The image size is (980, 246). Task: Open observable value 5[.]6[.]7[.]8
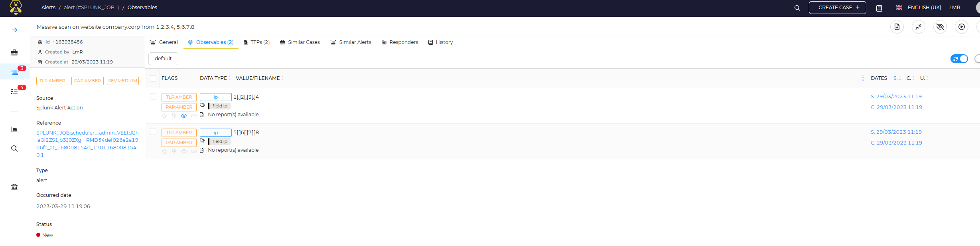(246, 133)
